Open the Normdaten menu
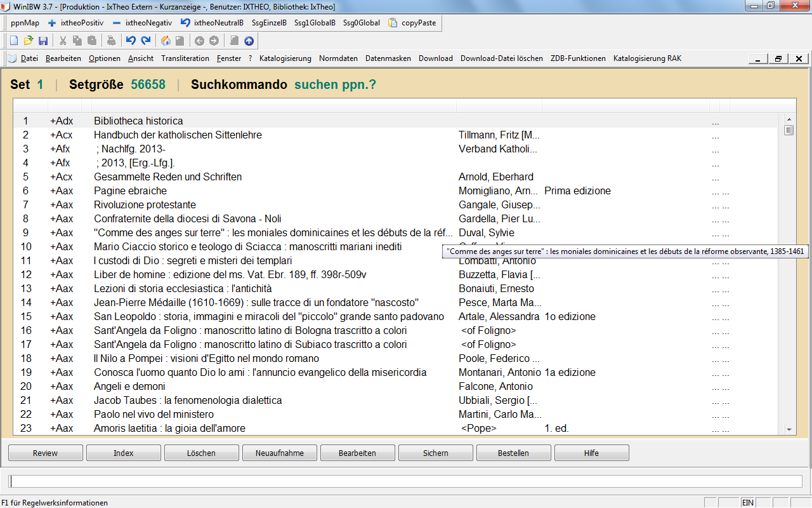The height and width of the screenshot is (508, 812). coord(338,58)
